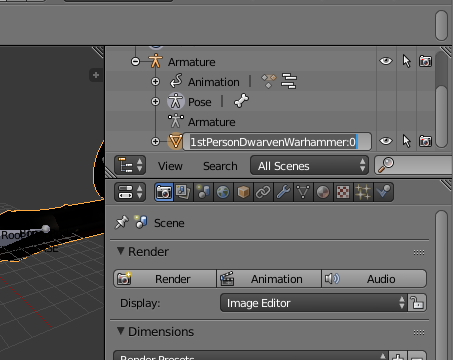The width and height of the screenshot is (453, 360).
Task: Select the Modifiers wrench tab
Action: 283,192
